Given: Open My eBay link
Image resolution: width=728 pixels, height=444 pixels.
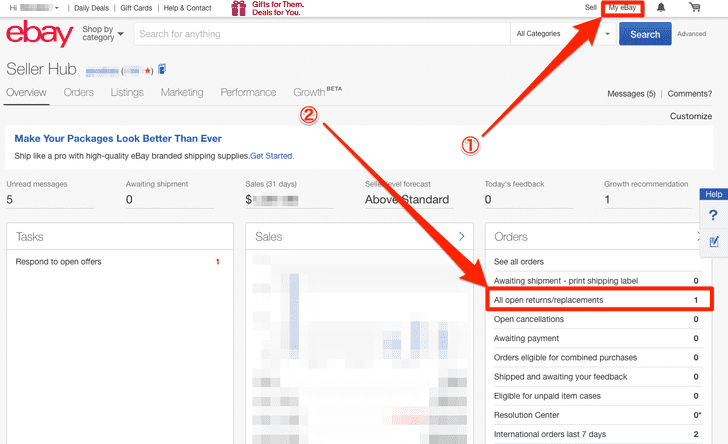Looking at the screenshot, I should pos(622,8).
